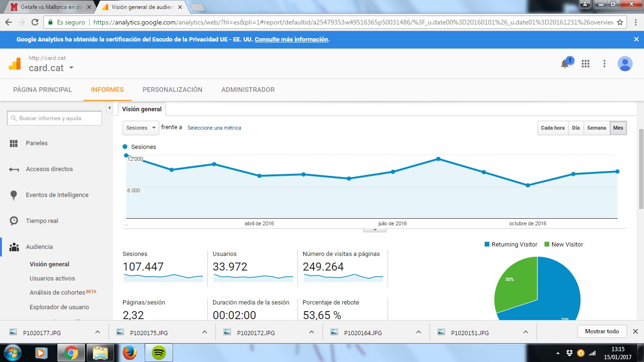Open the three-dot options menu
The height and width of the screenshot is (362, 644).
(x=604, y=64)
